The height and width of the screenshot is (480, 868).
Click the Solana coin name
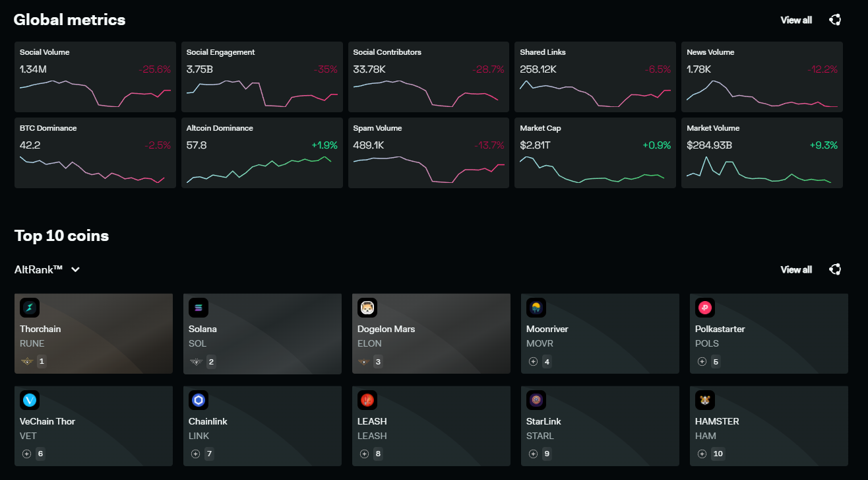tap(202, 329)
